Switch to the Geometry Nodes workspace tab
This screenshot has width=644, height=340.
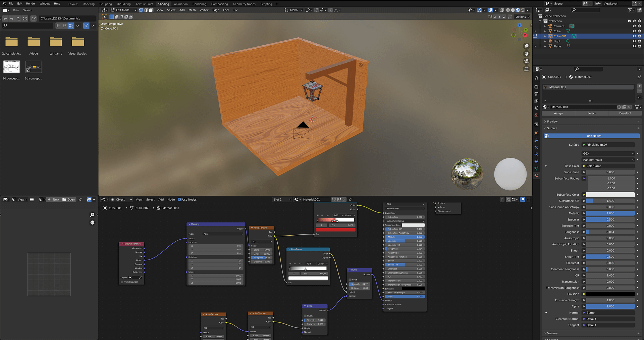coord(244,4)
